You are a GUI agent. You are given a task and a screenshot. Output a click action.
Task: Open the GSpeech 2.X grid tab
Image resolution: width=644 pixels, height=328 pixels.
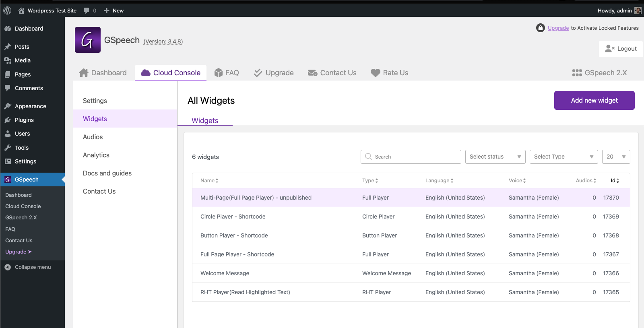599,73
